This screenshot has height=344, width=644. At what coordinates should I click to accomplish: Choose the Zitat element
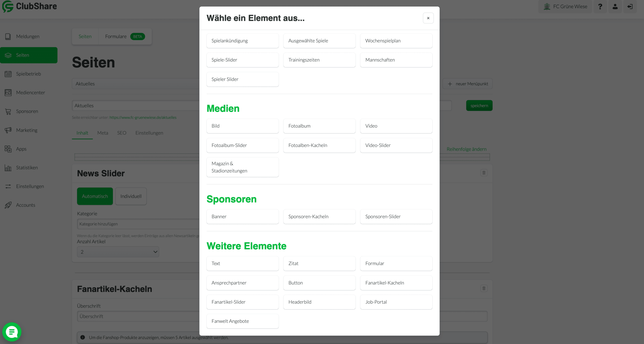319,263
